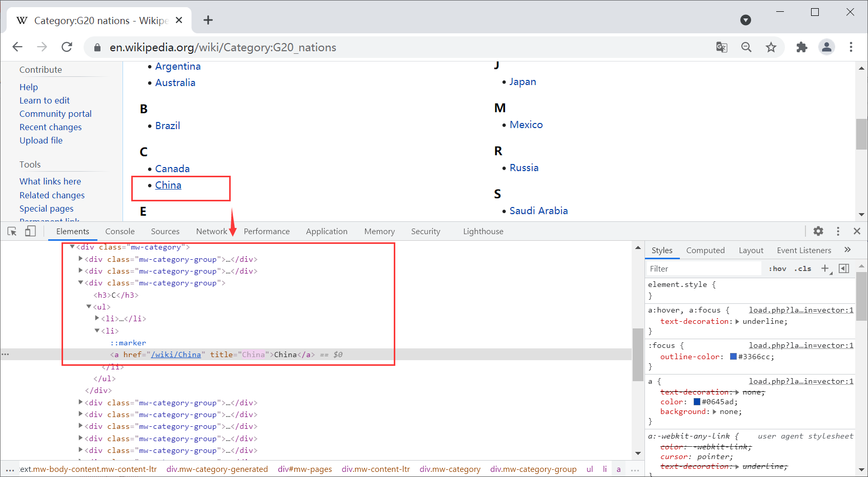868x477 pixels.
Task: Click the ::marker pseudo-element row
Action: point(128,343)
